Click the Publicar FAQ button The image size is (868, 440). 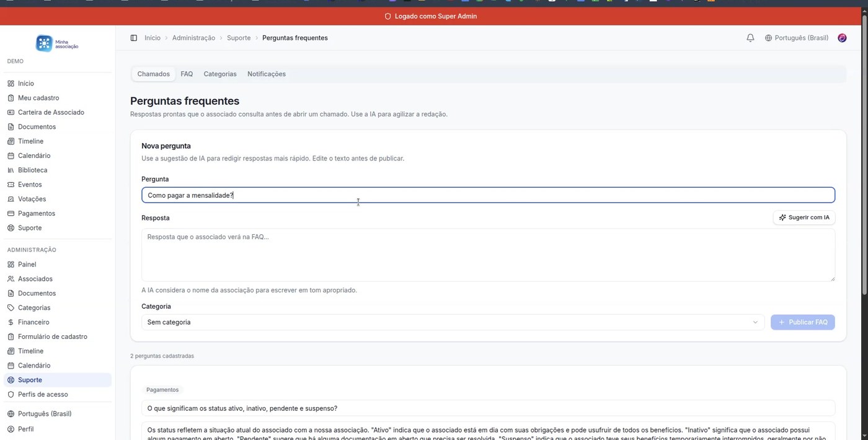[x=803, y=322]
